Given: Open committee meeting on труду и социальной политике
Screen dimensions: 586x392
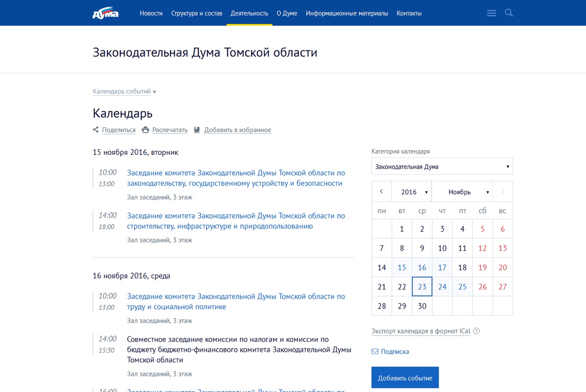Looking at the screenshot, I should [x=236, y=301].
